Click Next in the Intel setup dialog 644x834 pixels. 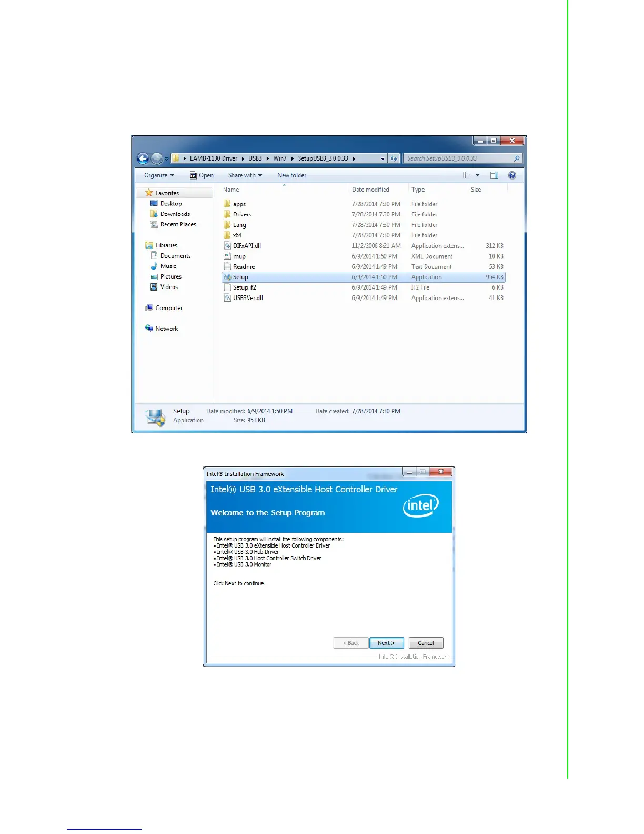point(386,643)
